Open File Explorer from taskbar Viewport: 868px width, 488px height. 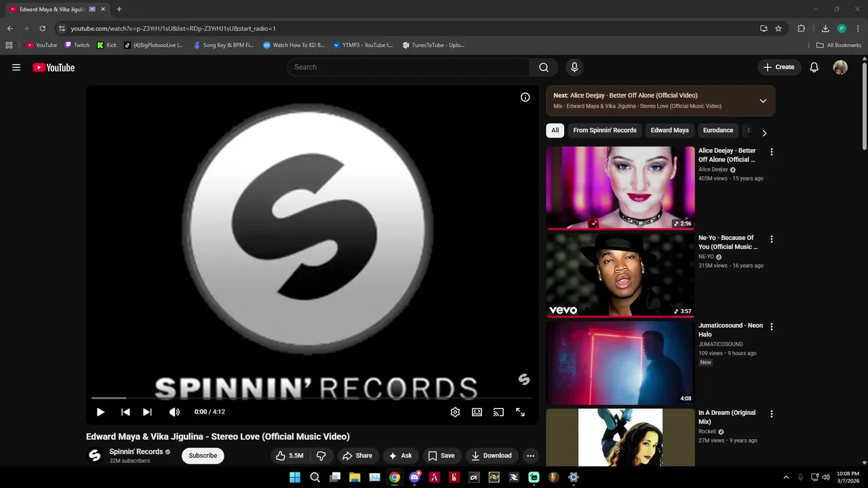coord(355,477)
